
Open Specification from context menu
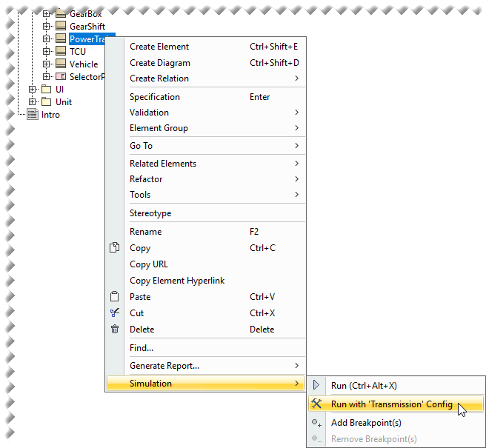[x=205, y=97]
